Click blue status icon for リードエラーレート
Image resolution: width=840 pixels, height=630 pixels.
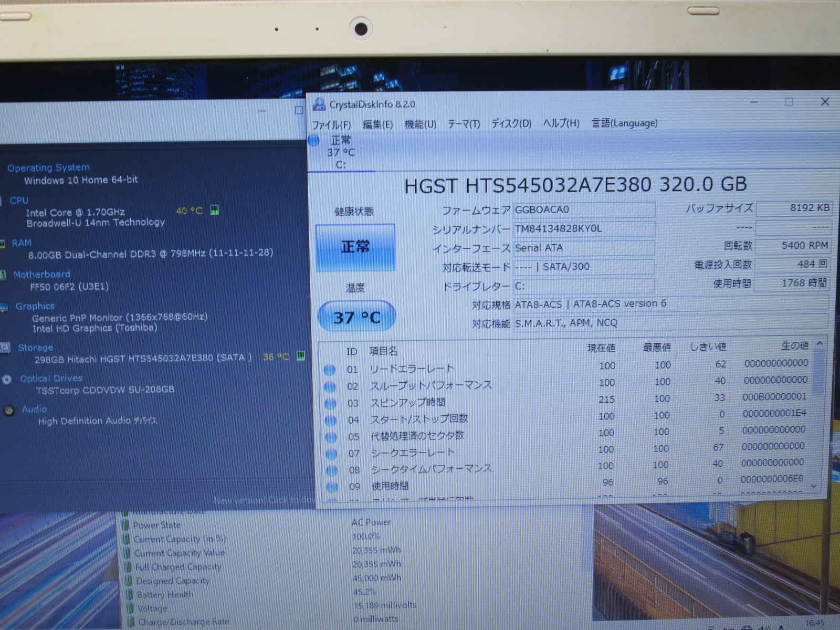point(330,370)
